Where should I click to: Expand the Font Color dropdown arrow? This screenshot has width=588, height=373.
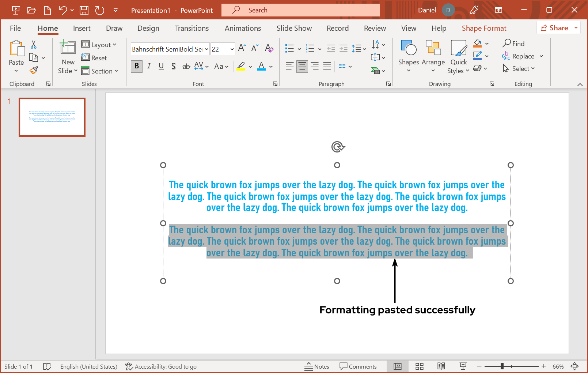click(x=270, y=67)
